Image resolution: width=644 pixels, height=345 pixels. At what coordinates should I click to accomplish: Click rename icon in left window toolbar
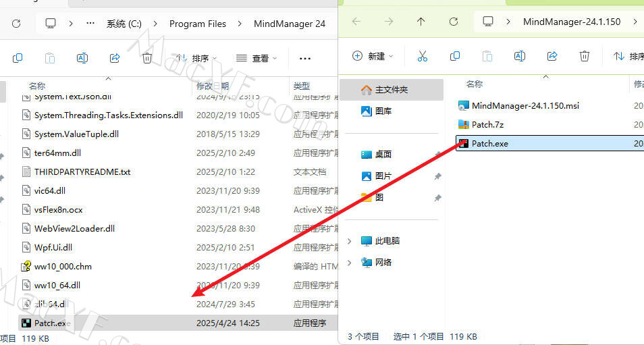pos(82,58)
